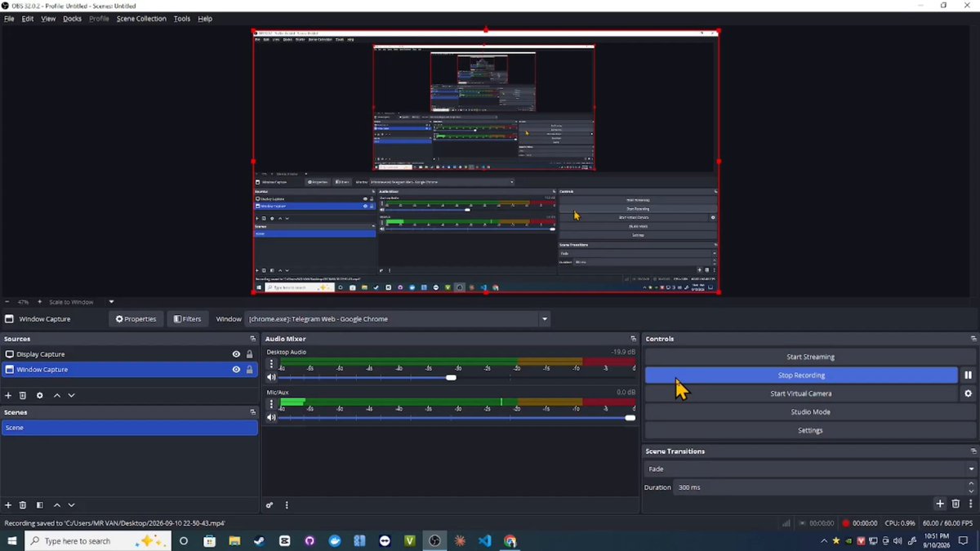Mute Mic/Aux speaker icon
The image size is (980, 551).
pos(271,418)
